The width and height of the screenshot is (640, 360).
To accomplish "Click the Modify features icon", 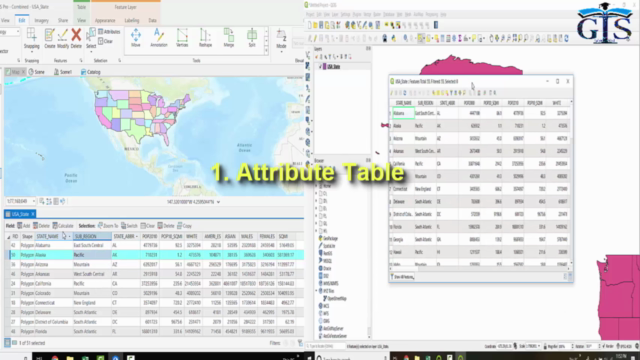I will [63, 38].
